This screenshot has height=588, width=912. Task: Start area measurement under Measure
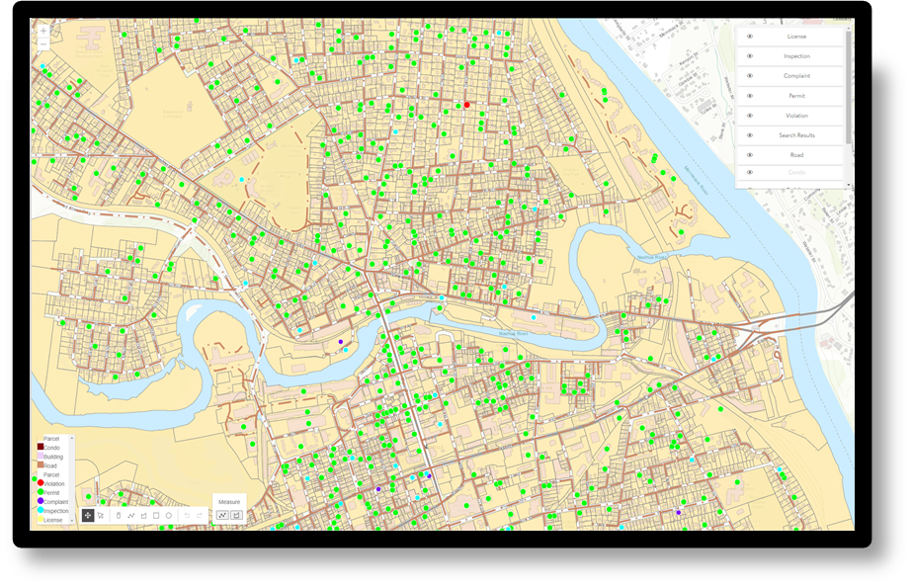237,515
